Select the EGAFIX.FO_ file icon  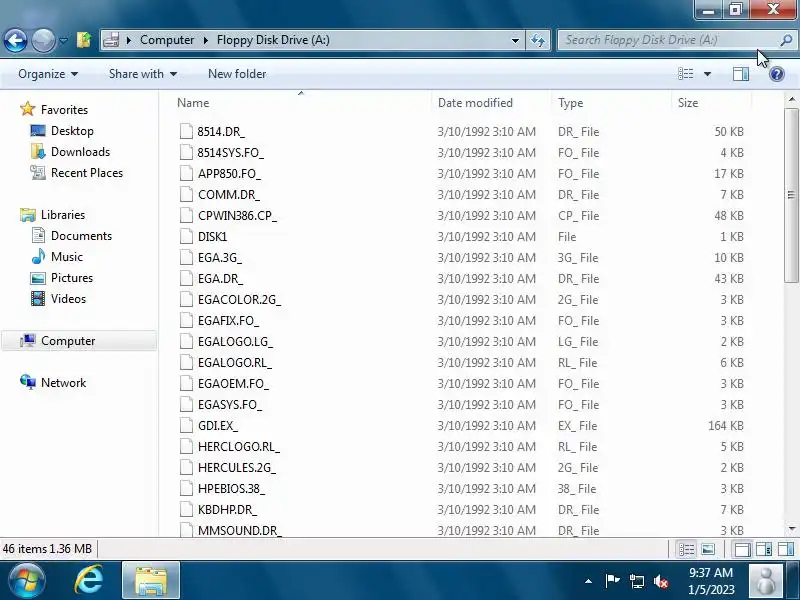click(186, 320)
